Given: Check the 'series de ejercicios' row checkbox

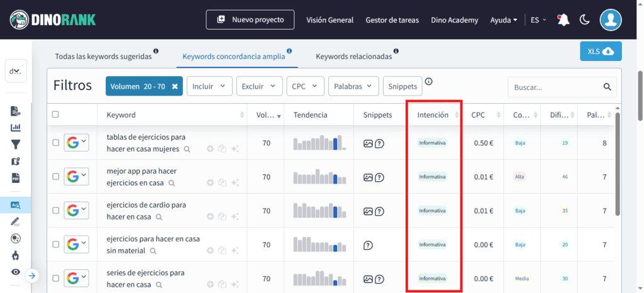Looking at the screenshot, I should [55, 279].
